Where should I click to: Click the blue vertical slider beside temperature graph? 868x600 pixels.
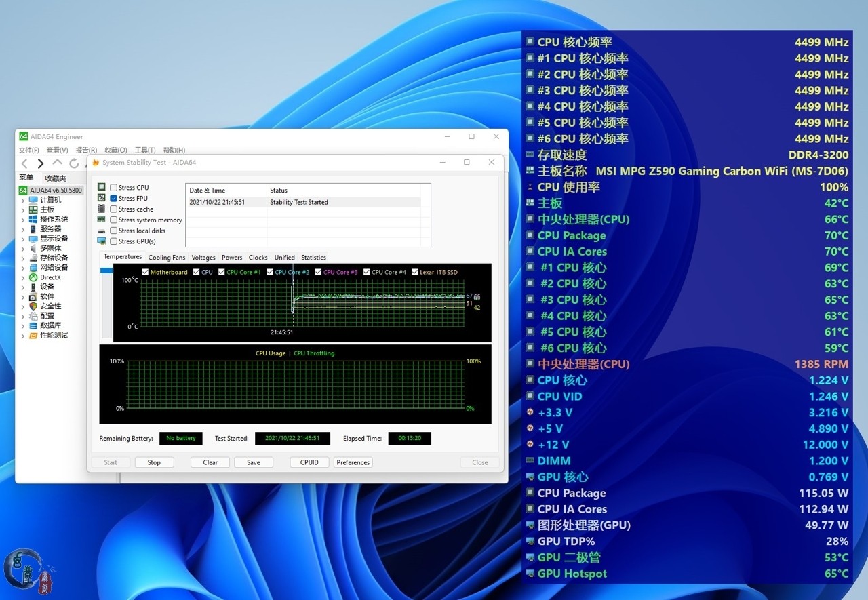click(x=106, y=271)
